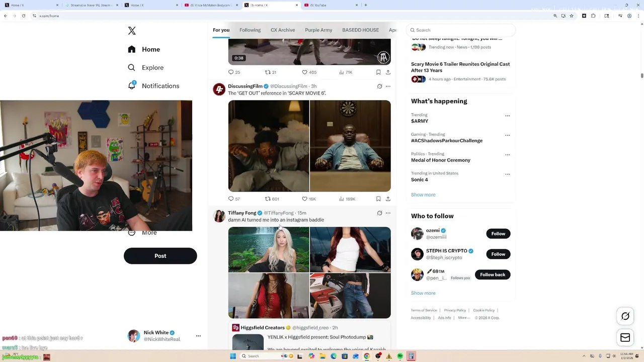This screenshot has width=644, height=362.
Task: Open the DiscussingFilm profile avatar
Action: tap(219, 89)
